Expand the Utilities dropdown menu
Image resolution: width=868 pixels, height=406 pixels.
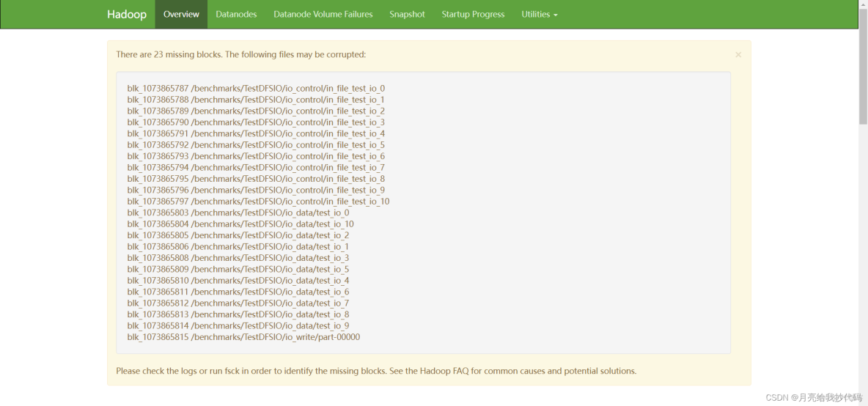[540, 15]
